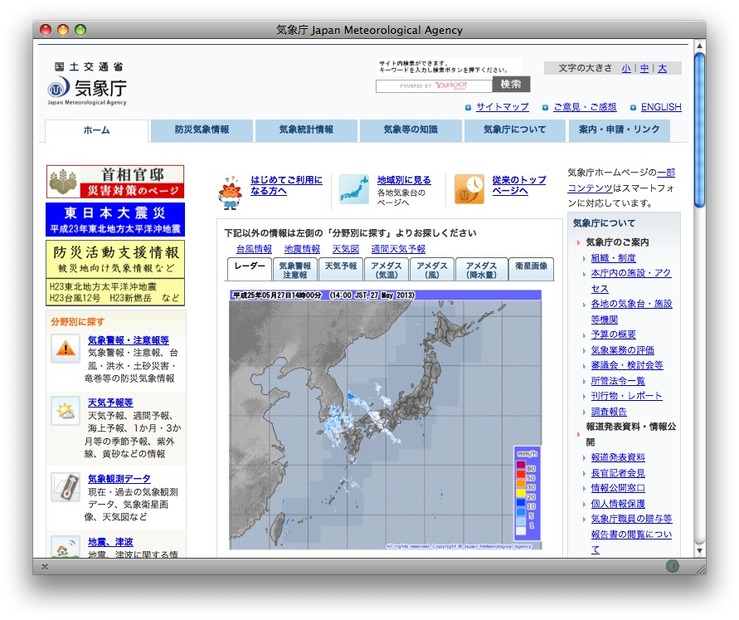Click the x icon in bottom status bar
The height and width of the screenshot is (620, 739).
click(x=45, y=567)
